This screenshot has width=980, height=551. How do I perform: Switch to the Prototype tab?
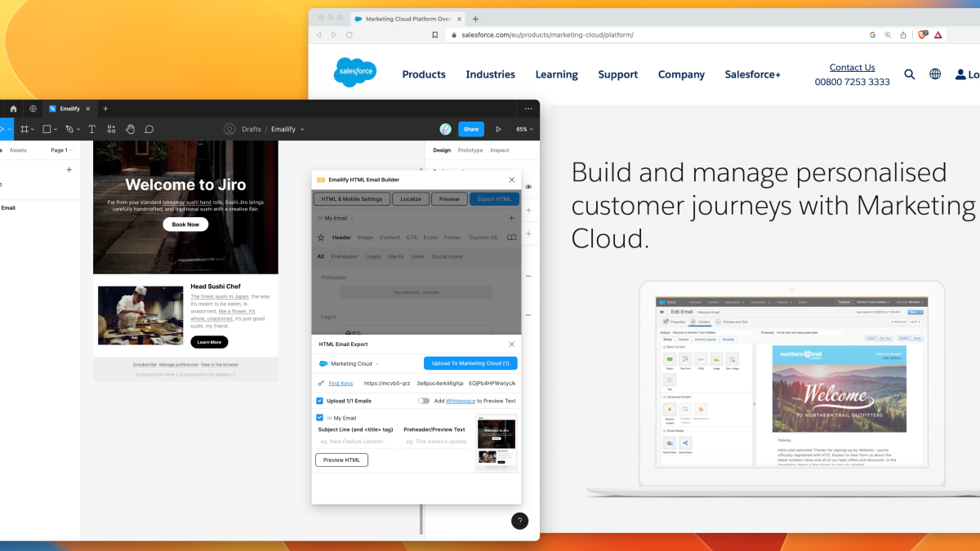point(470,150)
